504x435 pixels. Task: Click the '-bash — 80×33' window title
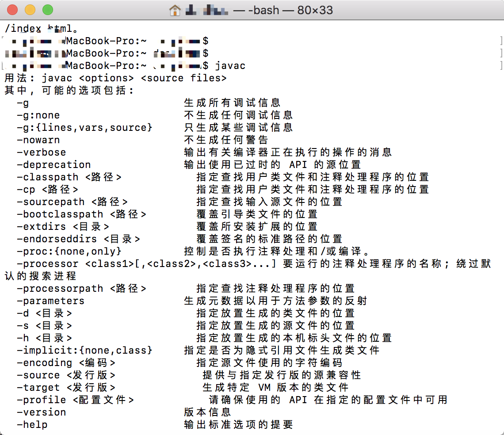(x=290, y=10)
